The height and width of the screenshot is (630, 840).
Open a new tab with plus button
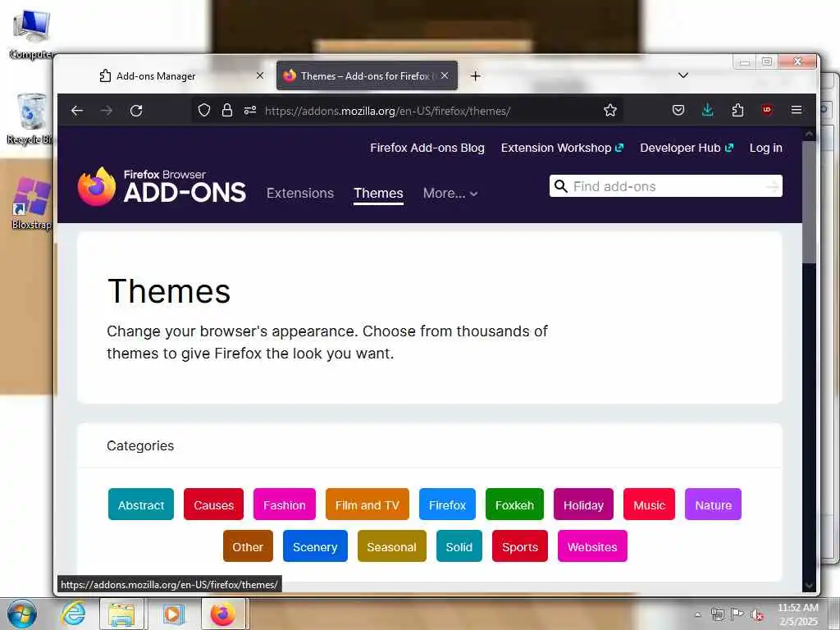475,76
